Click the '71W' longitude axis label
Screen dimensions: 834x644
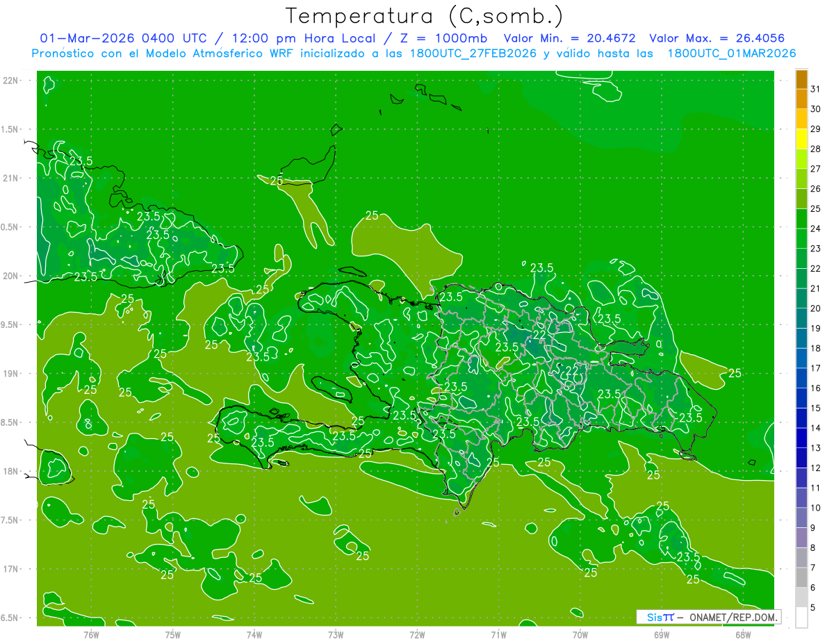pos(498,634)
